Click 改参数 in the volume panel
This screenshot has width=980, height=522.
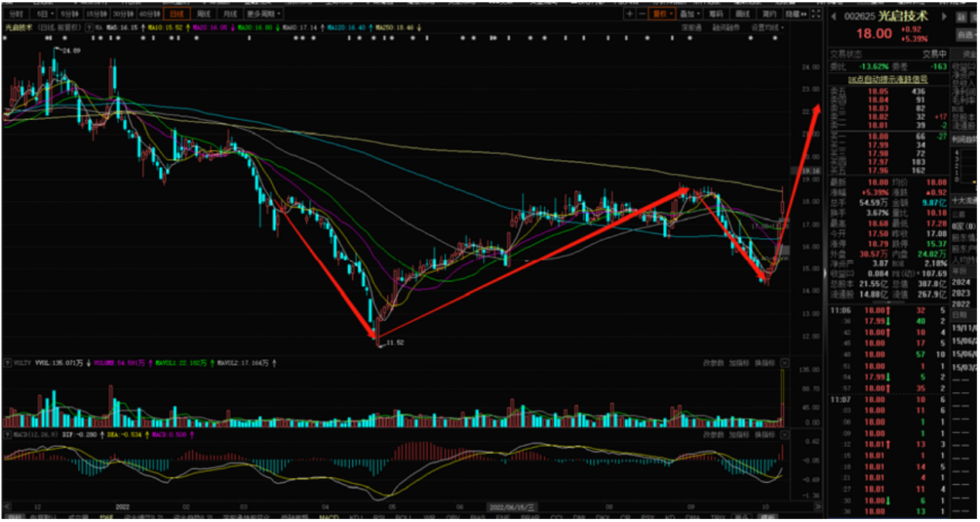713,363
